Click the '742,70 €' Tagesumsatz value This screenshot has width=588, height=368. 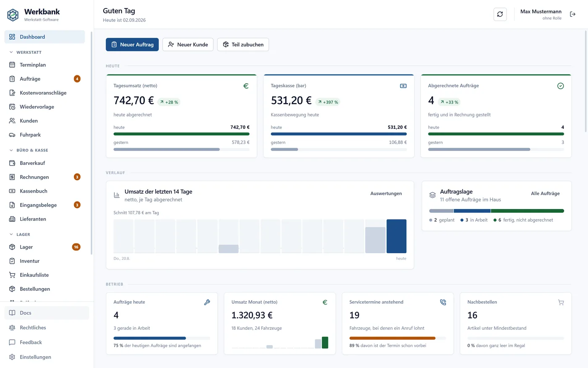click(x=134, y=101)
